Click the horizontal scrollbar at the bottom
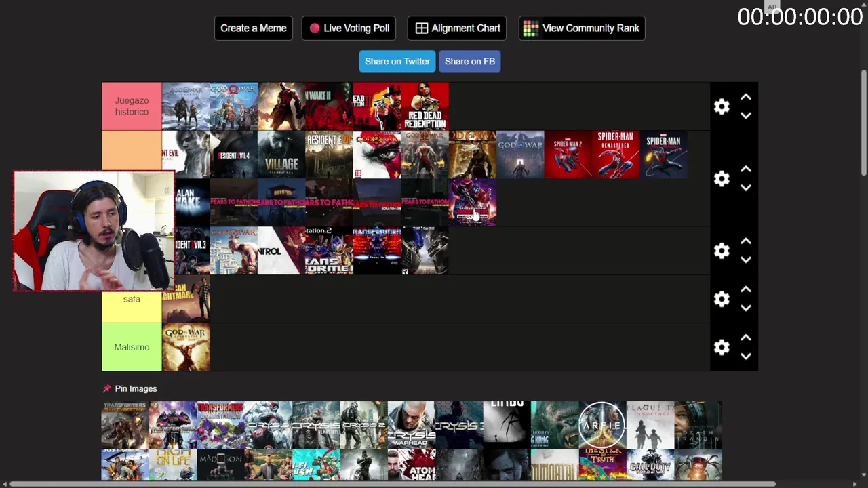868x488 pixels. (x=393, y=484)
